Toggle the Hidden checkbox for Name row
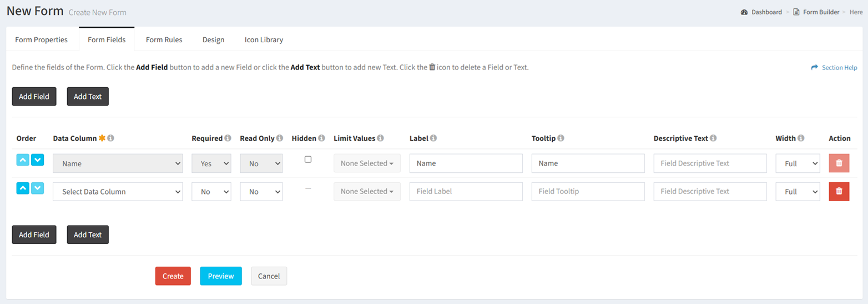This screenshot has height=304, width=868. click(x=308, y=160)
